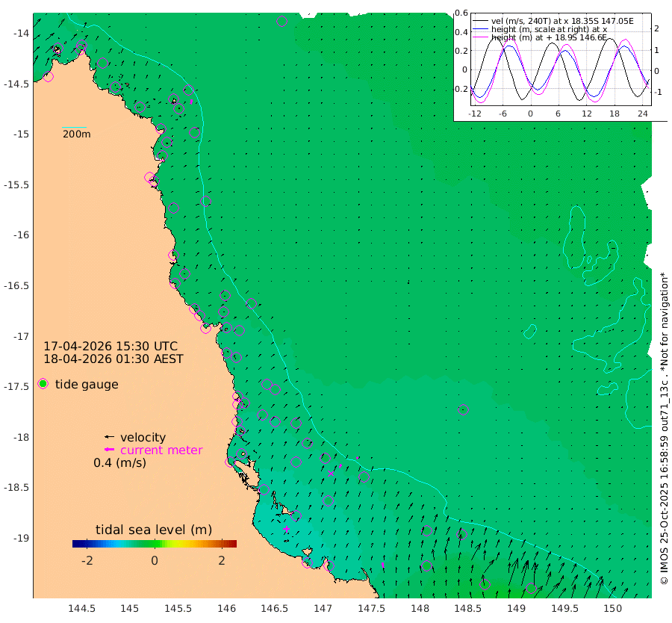This screenshot has width=672, height=623.
Task: Click the 'height (m) at + 18.9S' legend entry
Action: coord(549,37)
